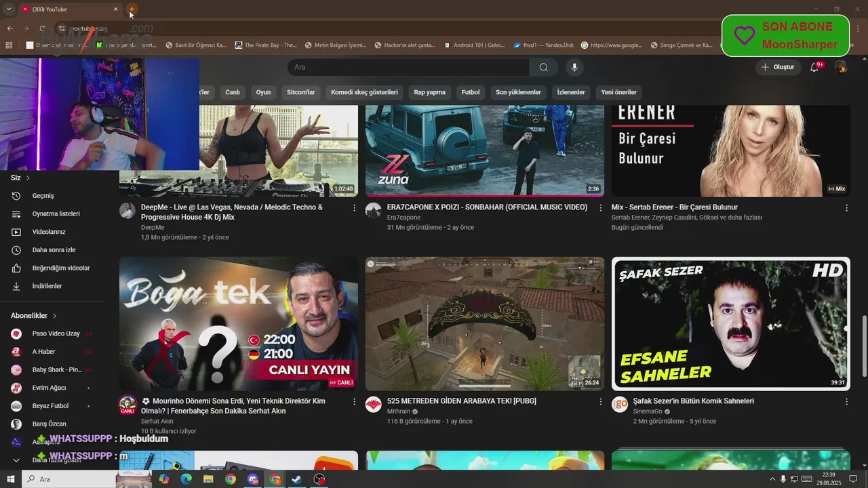The height and width of the screenshot is (488, 868).
Task: Click the YouTube search magnifier button
Action: (543, 67)
